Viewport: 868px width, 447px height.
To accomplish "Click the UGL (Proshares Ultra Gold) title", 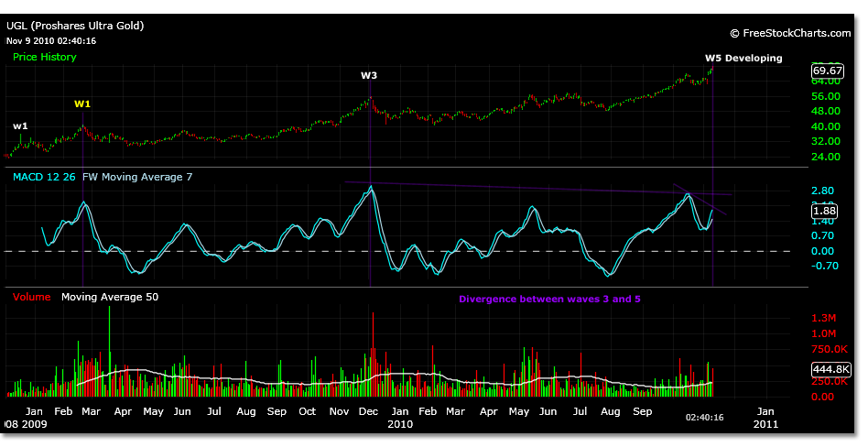I will 75,26.
